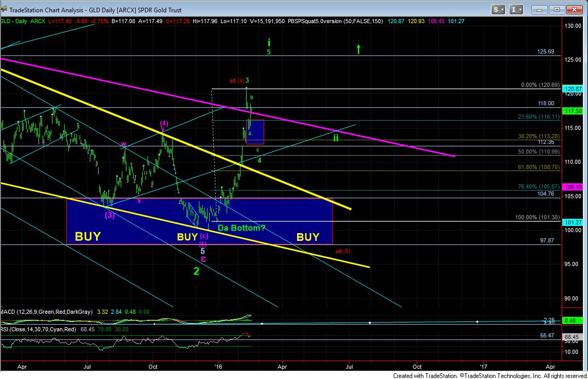Image resolution: width=588 pixels, height=379 pixels.
Task: Click the 97.87 horizontal line label
Action: coord(547,240)
